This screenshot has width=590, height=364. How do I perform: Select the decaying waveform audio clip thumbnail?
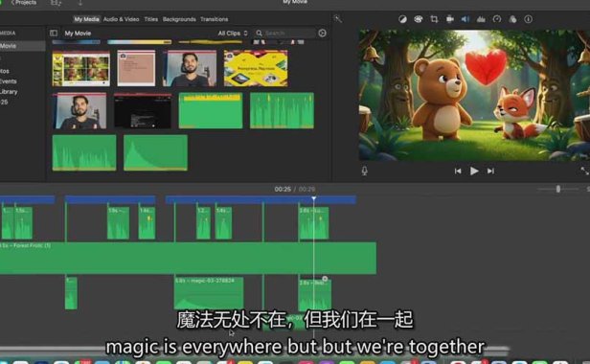pyautogui.click(x=155, y=153)
